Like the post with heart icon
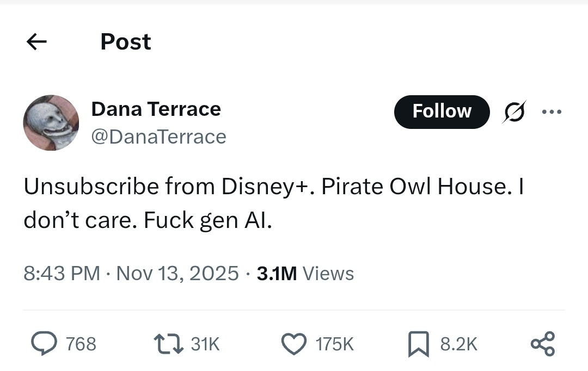Screen dimensions: 588x371 (293, 344)
